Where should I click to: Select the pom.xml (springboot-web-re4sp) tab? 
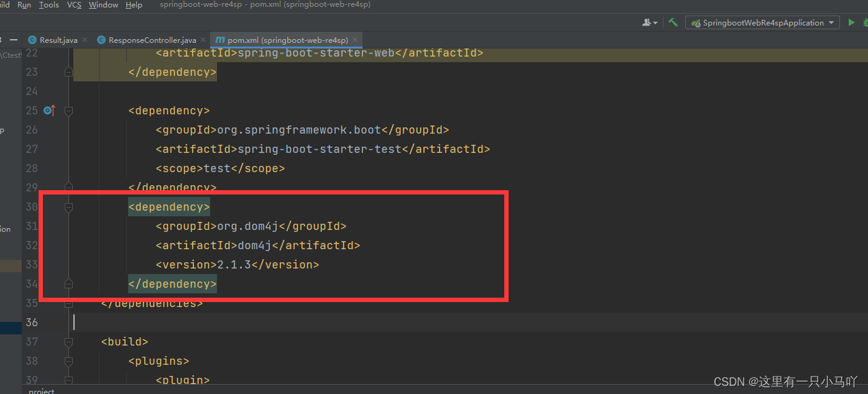tap(286, 40)
